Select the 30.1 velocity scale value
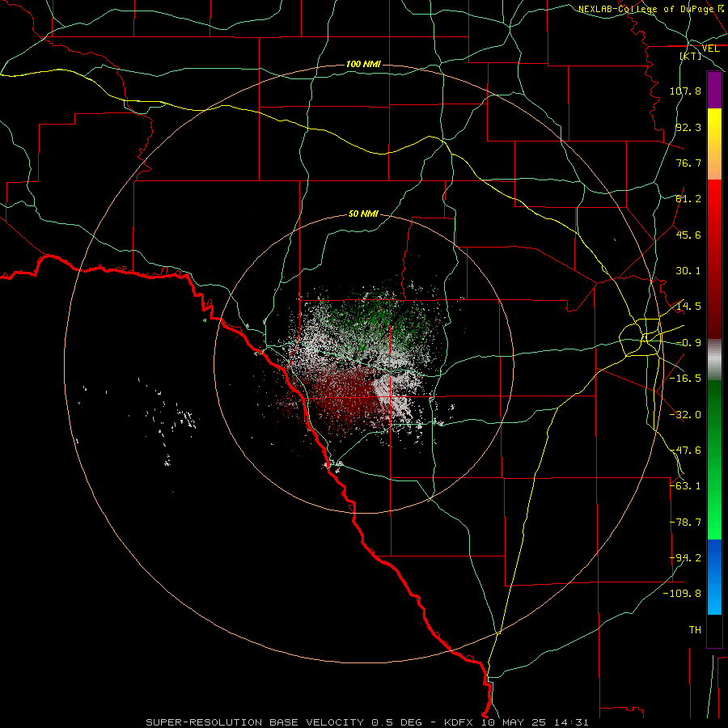This screenshot has width=728, height=728. [x=688, y=271]
